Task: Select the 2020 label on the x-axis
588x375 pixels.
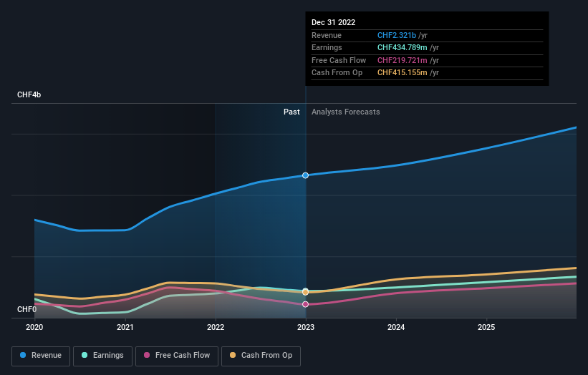Action: (x=34, y=327)
